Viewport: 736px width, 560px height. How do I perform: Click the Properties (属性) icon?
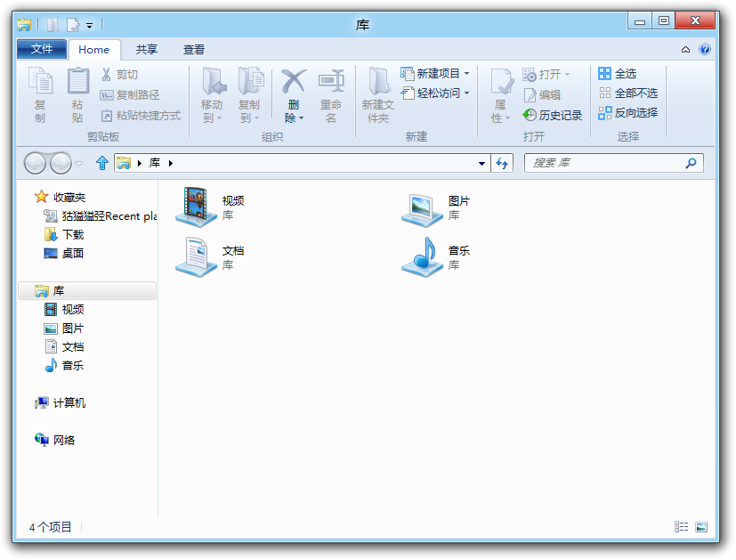pyautogui.click(x=501, y=81)
